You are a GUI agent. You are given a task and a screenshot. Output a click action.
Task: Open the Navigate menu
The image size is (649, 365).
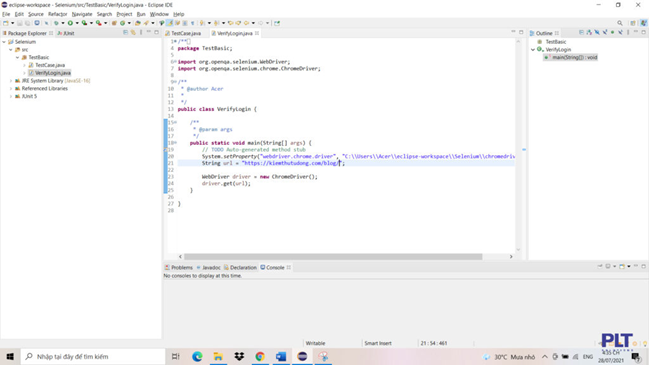[82, 14]
